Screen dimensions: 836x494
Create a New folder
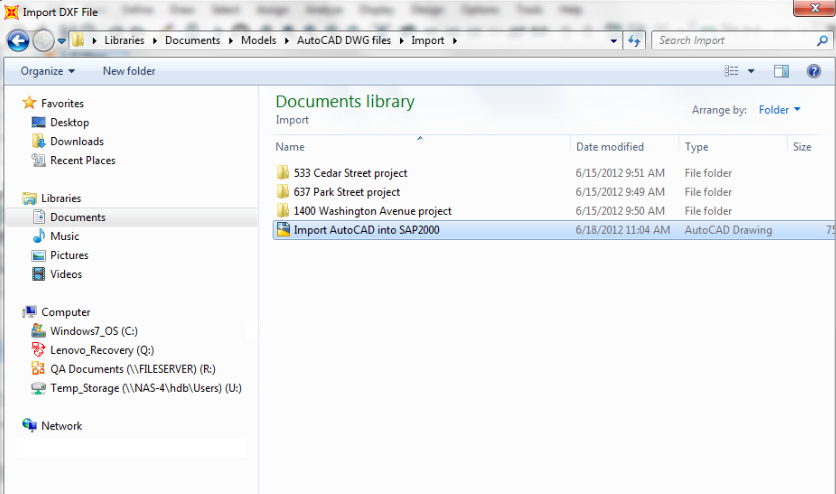click(x=129, y=71)
